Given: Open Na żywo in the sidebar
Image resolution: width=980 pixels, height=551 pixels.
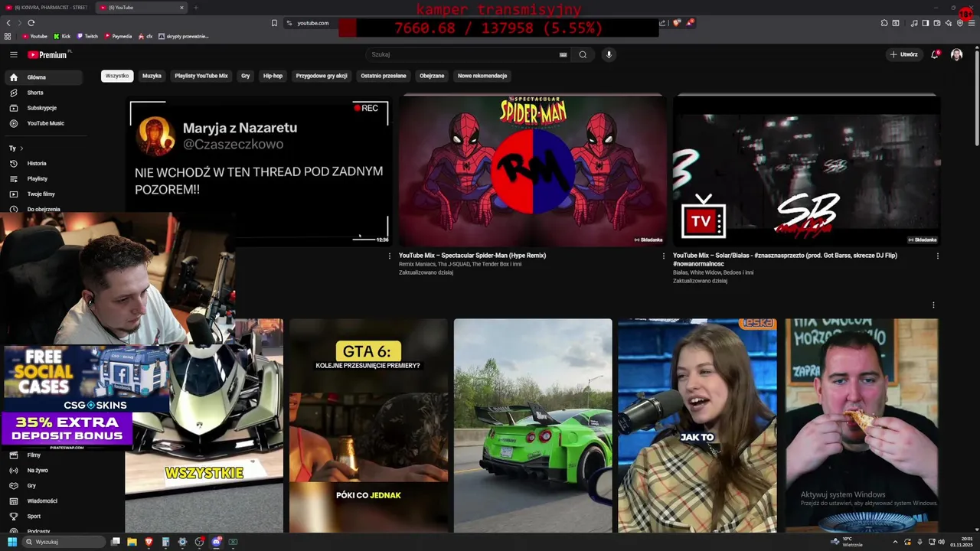Looking at the screenshot, I should pyautogui.click(x=43, y=470).
